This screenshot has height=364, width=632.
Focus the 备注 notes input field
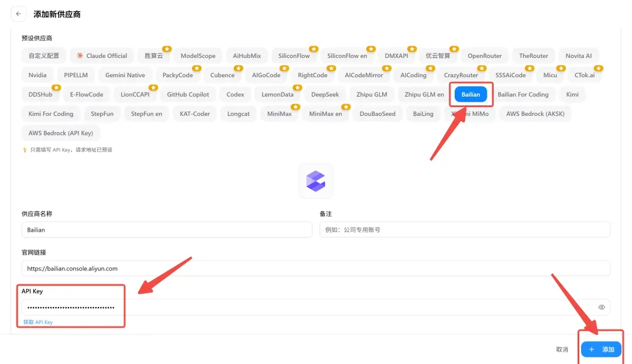point(465,230)
